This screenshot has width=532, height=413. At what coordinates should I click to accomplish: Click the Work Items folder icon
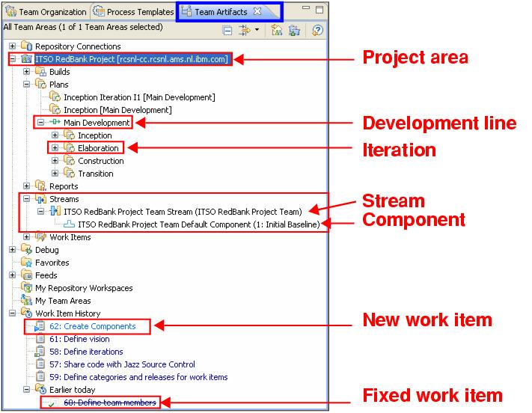[40, 236]
